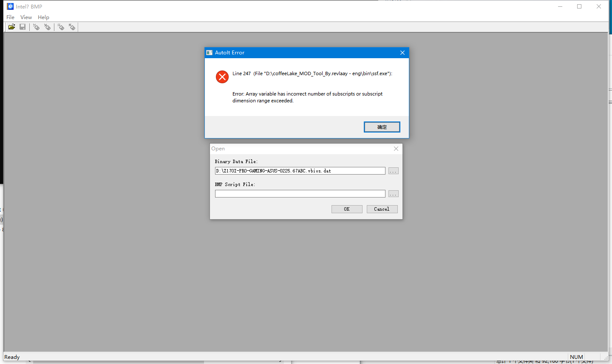The height and width of the screenshot is (364, 612).
Task: Click the Intel BMP app icon in title bar
Action: (10, 6)
